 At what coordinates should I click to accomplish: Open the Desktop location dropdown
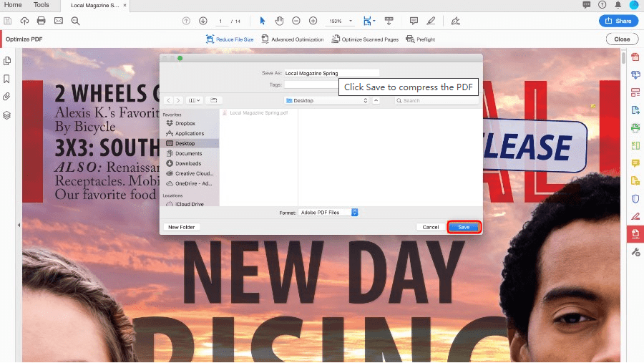click(x=326, y=100)
